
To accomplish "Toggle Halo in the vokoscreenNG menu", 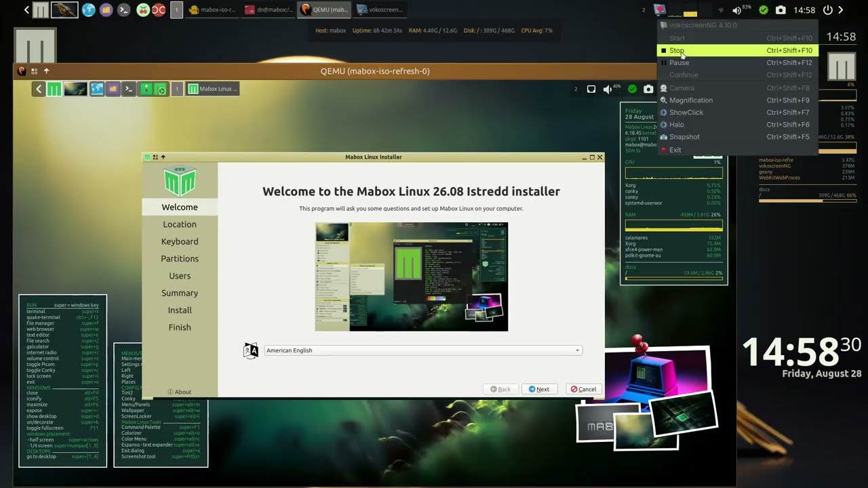I will click(x=738, y=125).
